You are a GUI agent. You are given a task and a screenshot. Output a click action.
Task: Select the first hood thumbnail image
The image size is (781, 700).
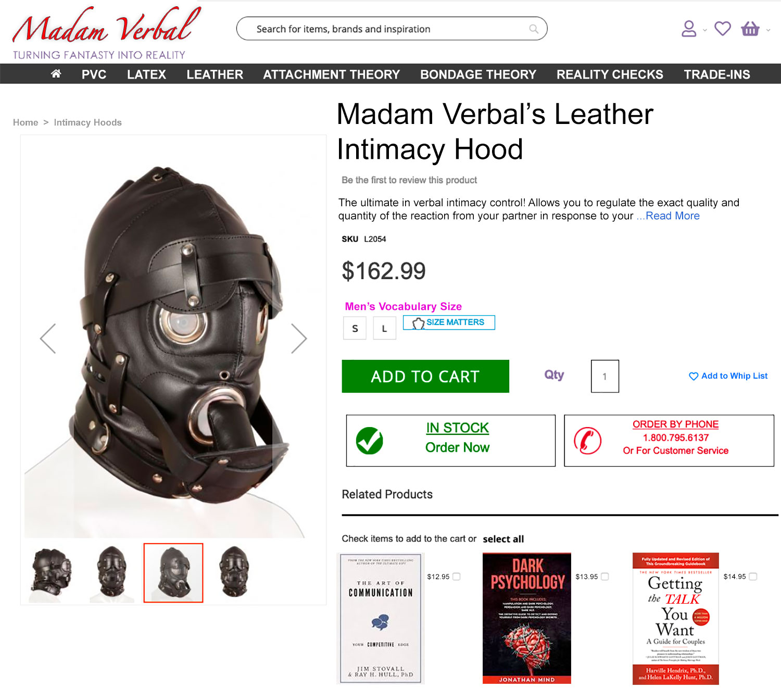(51, 572)
